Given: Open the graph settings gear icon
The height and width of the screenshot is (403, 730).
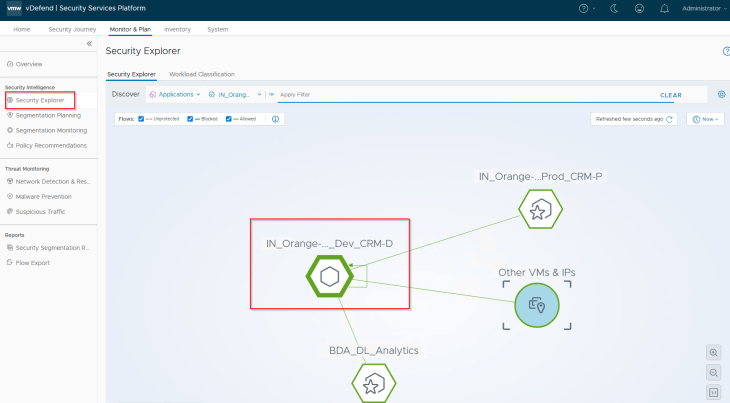Looking at the screenshot, I should point(721,94).
